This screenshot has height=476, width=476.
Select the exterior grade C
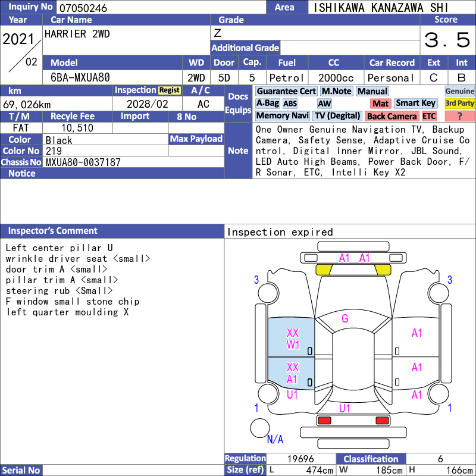coord(434,78)
